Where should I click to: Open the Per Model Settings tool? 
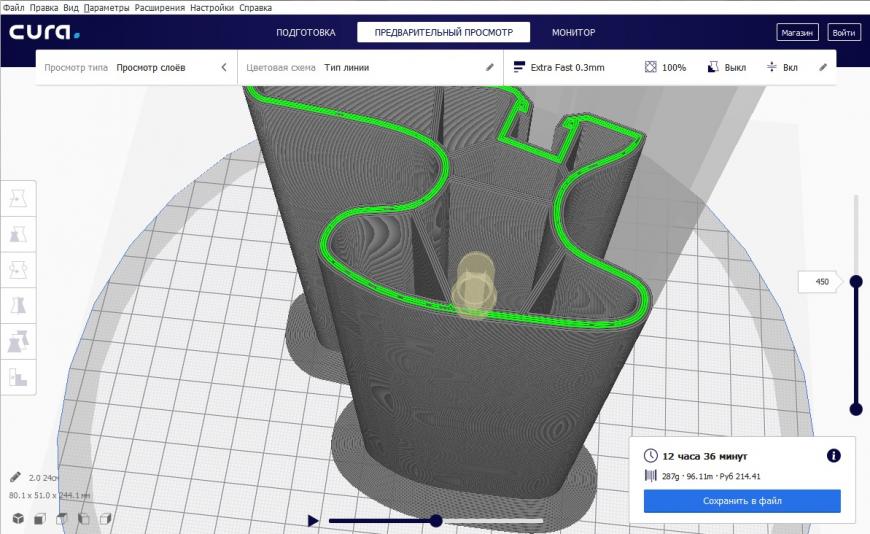[x=18, y=341]
